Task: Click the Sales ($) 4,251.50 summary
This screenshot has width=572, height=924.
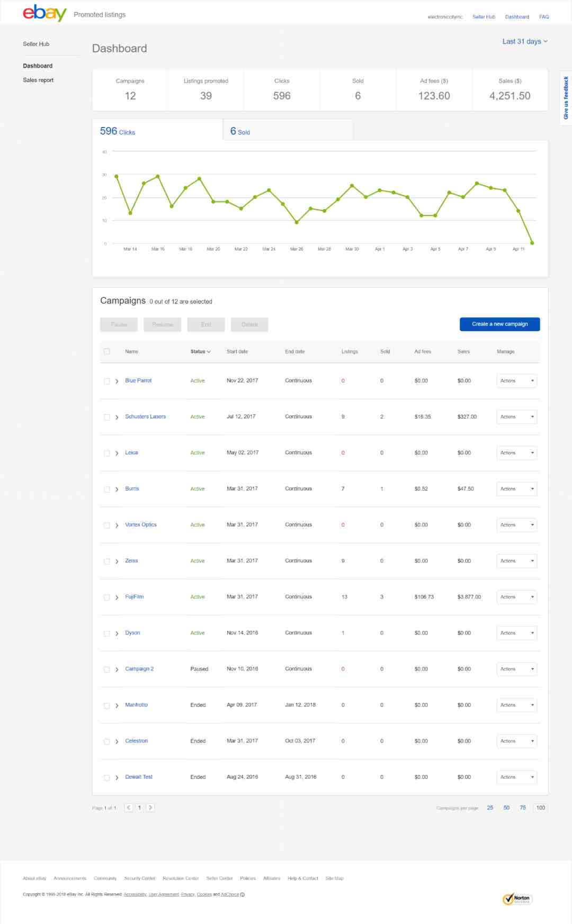Action: [x=510, y=90]
